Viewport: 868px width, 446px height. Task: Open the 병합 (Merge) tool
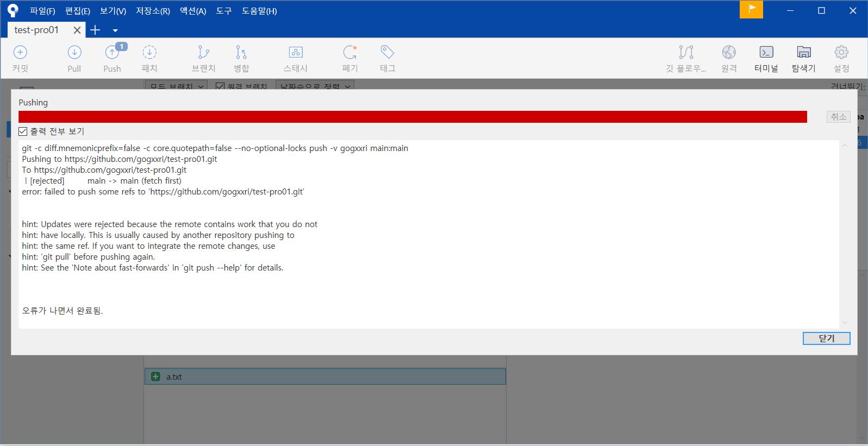pyautogui.click(x=241, y=58)
